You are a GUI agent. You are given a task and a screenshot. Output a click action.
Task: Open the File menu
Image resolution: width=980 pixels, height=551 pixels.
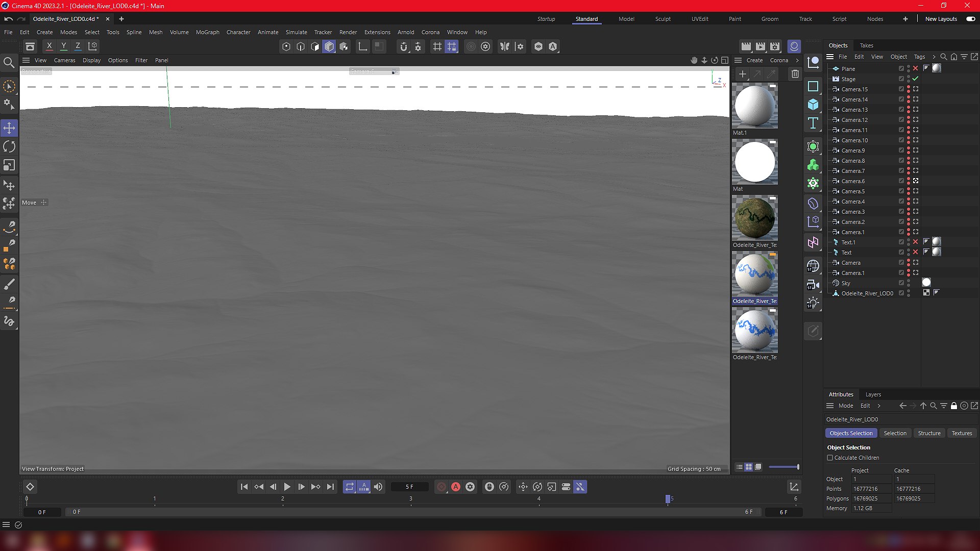click(8, 32)
